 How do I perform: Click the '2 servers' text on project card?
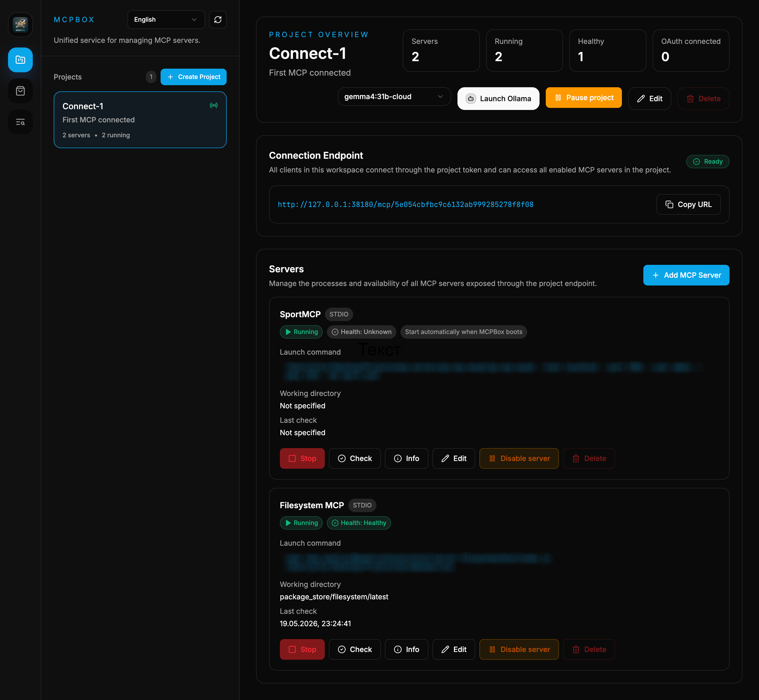(76, 135)
